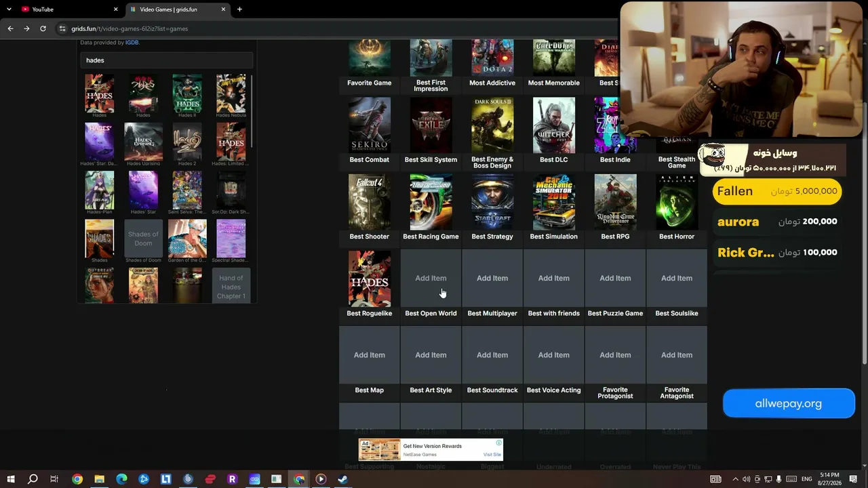Viewport: 868px width, 488px height.
Task: Open The Witcher cover for Best DLC
Action: 554,125
